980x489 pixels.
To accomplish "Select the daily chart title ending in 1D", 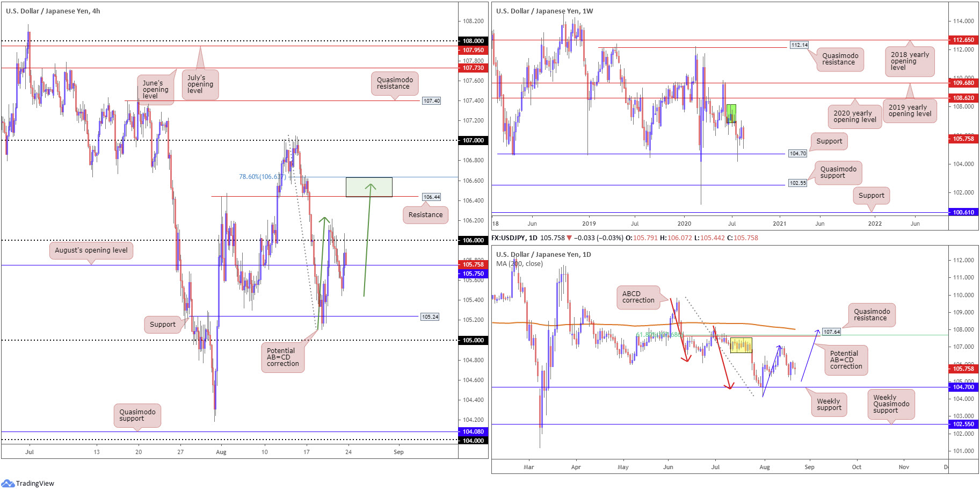I will point(543,254).
